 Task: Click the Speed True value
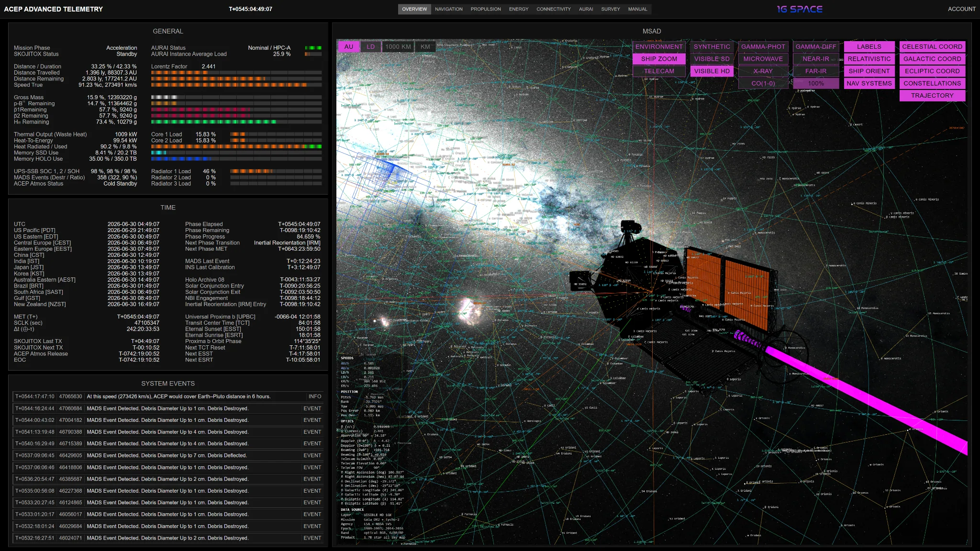point(108,85)
